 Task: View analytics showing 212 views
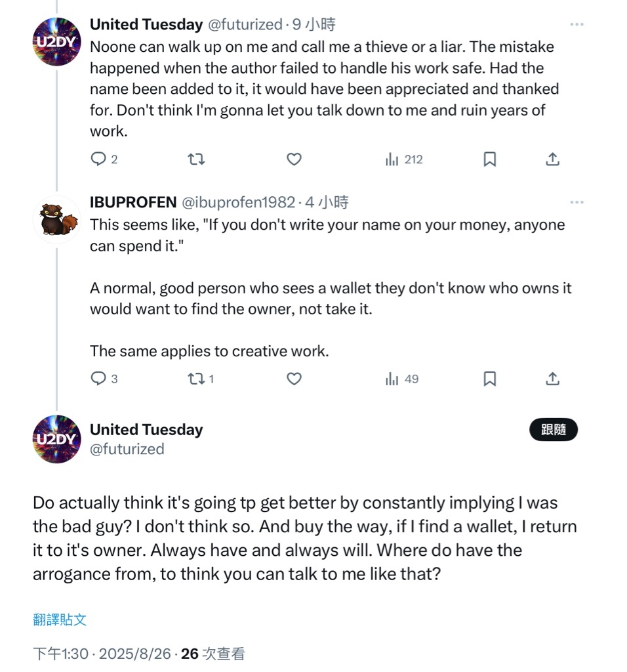click(x=404, y=159)
